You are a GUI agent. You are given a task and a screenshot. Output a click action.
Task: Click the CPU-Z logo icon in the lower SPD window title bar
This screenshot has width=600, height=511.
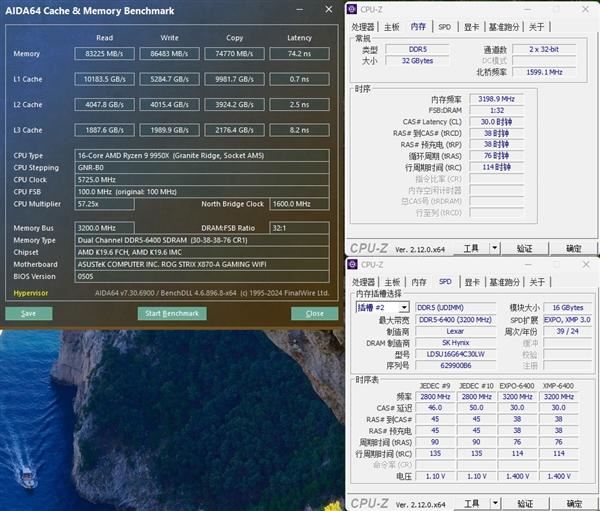353,265
